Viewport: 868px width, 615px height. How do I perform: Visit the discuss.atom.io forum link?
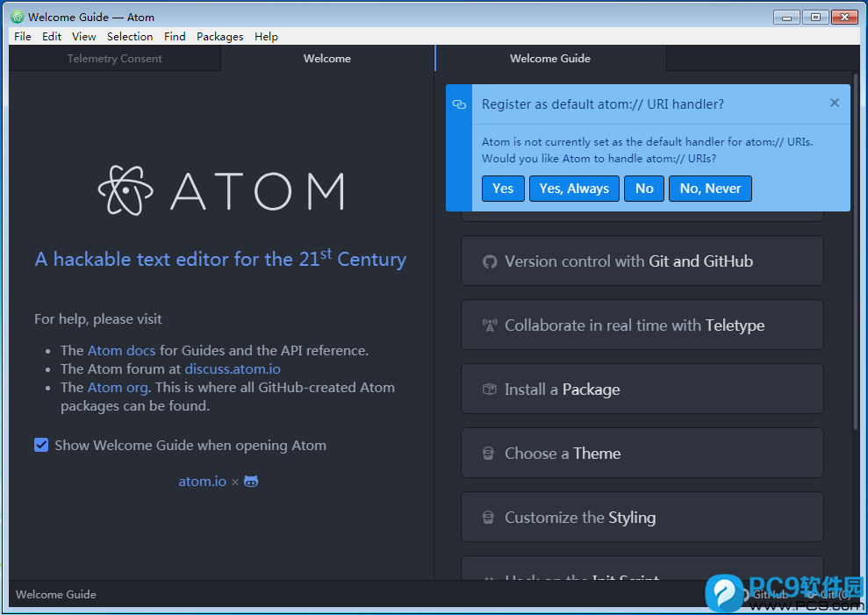point(233,368)
